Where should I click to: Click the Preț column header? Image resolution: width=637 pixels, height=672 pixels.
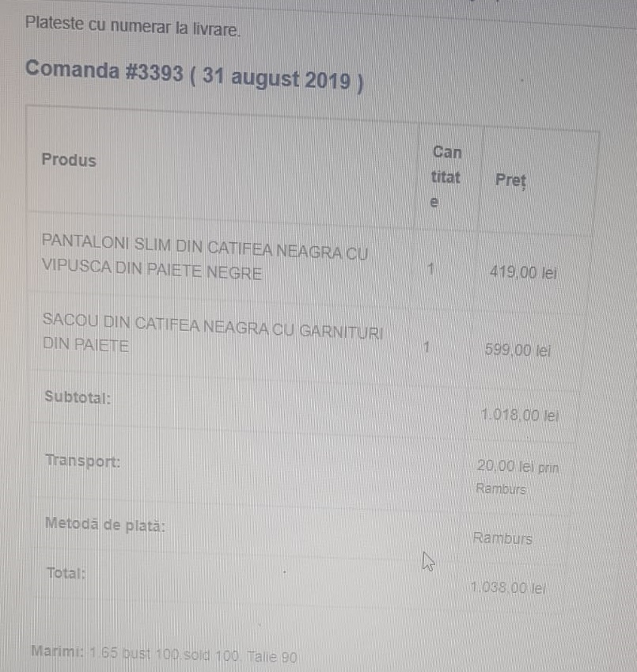(x=510, y=180)
